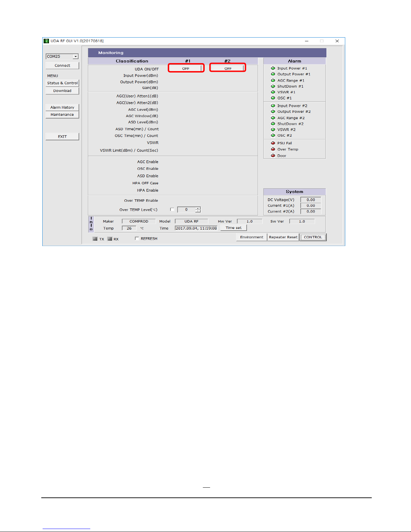Click the VSWR #2 alarm indicator
Screen dimensions: 411x532
(x=273, y=130)
